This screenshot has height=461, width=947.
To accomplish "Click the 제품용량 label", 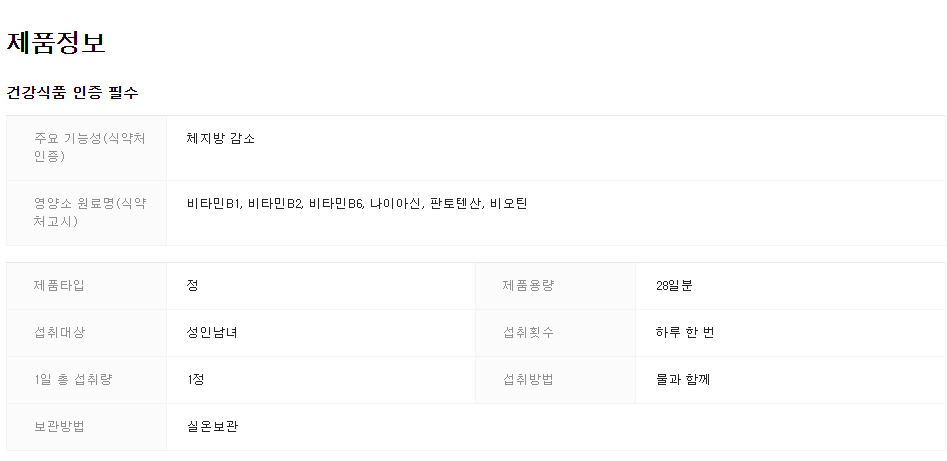I will 528,285.
